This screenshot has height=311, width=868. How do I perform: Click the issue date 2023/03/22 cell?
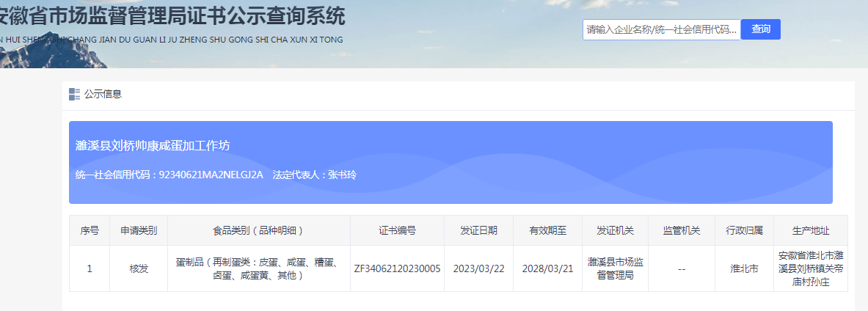(478, 268)
